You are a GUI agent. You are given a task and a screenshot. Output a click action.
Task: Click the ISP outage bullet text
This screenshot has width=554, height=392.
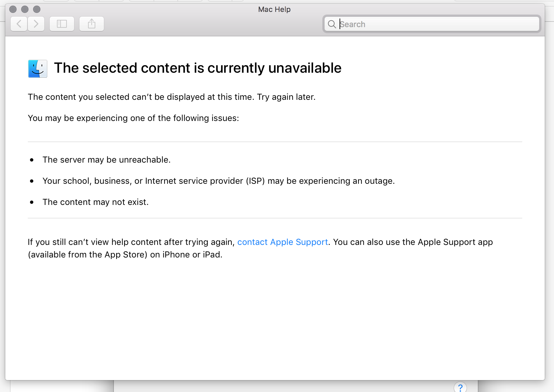[219, 181]
